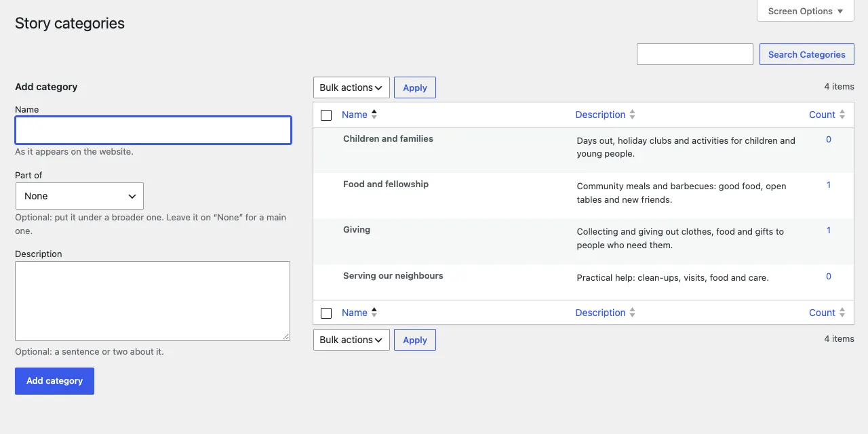
Task: Click the Search Categories button
Action: (806, 54)
